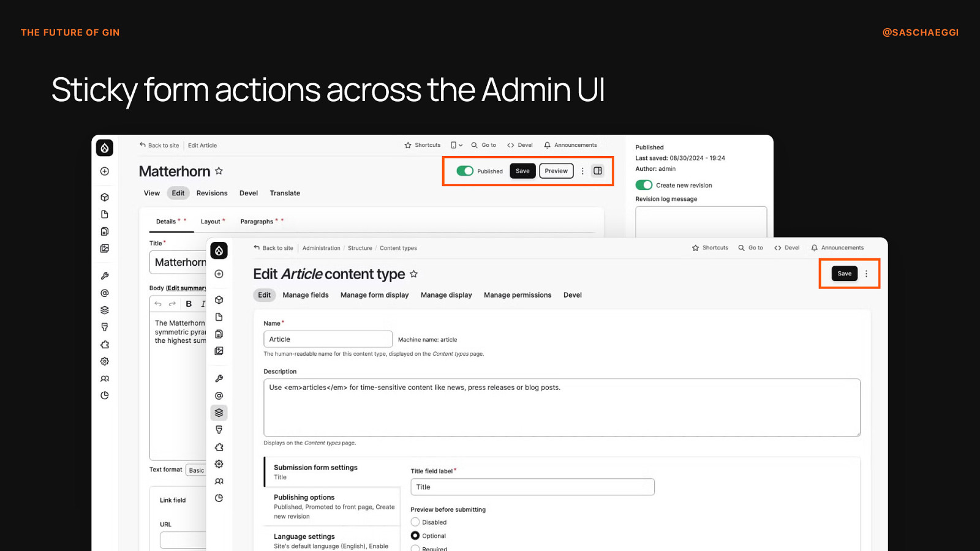
Task: Click the Drupal logo in the Article content type window
Action: click(219, 250)
